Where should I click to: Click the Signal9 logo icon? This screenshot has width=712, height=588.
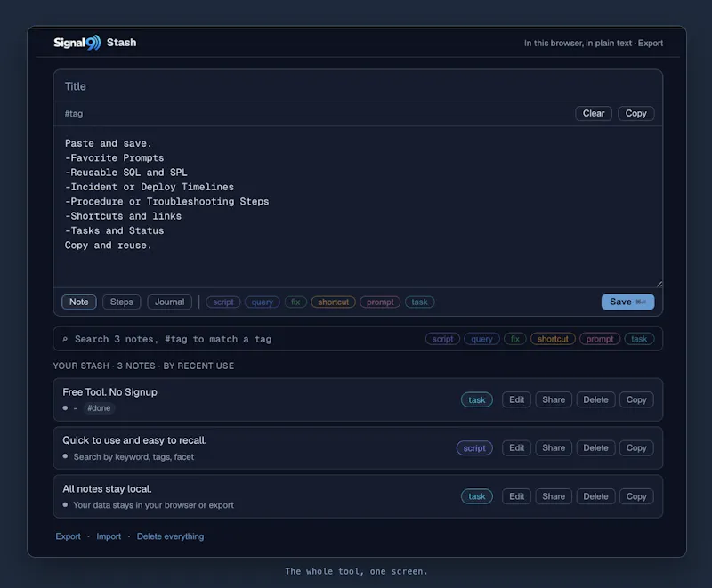click(77, 43)
